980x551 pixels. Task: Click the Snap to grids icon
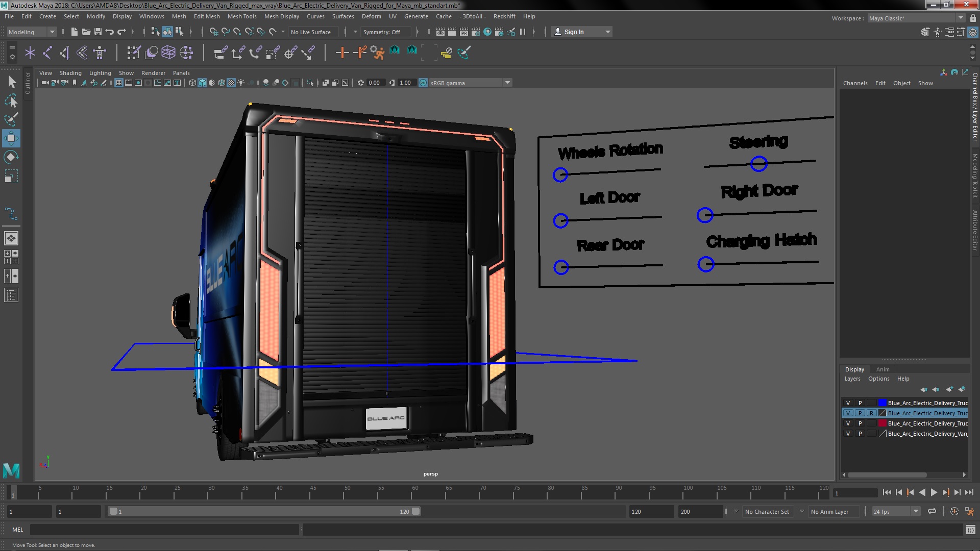coord(214,32)
